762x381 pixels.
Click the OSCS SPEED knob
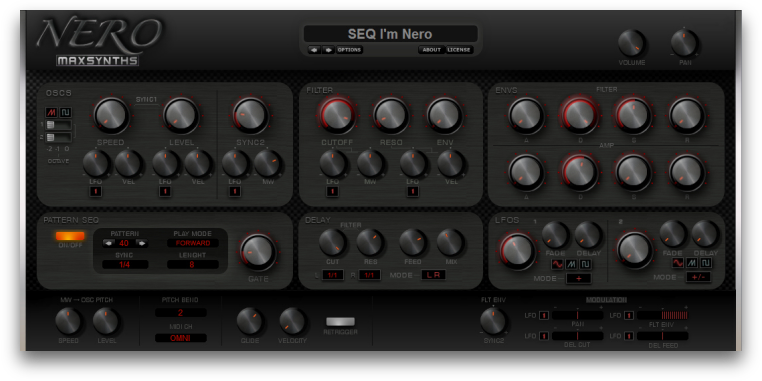click(111, 115)
